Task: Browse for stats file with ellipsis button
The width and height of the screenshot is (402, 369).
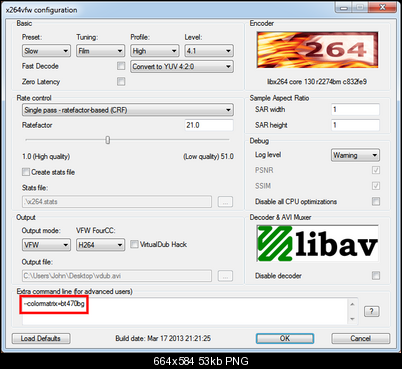Action: [x=225, y=202]
